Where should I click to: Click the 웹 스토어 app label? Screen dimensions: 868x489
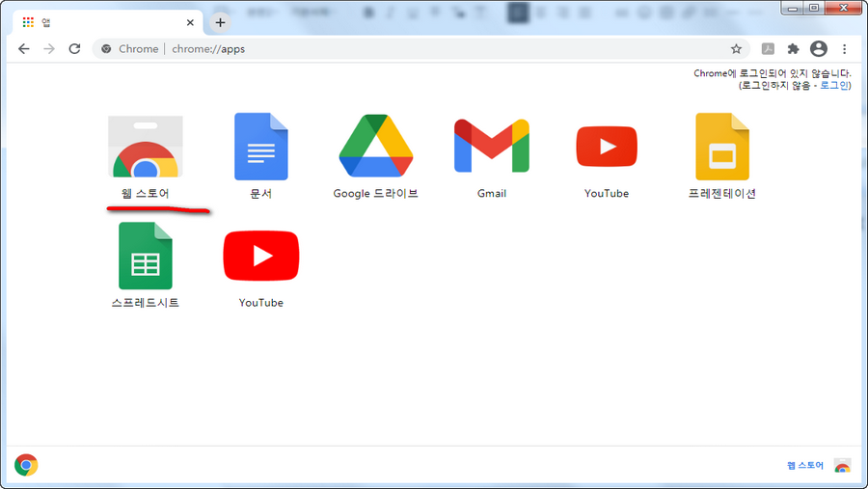click(145, 193)
